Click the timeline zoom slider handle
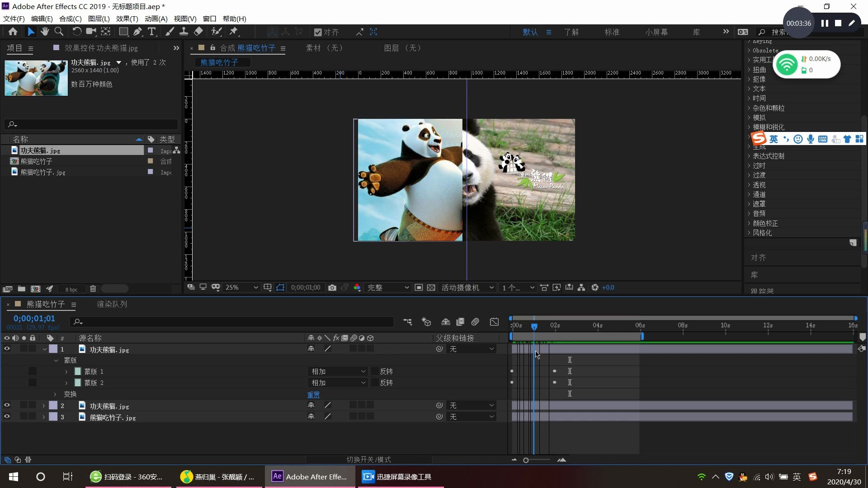868x488 pixels. 526,460
